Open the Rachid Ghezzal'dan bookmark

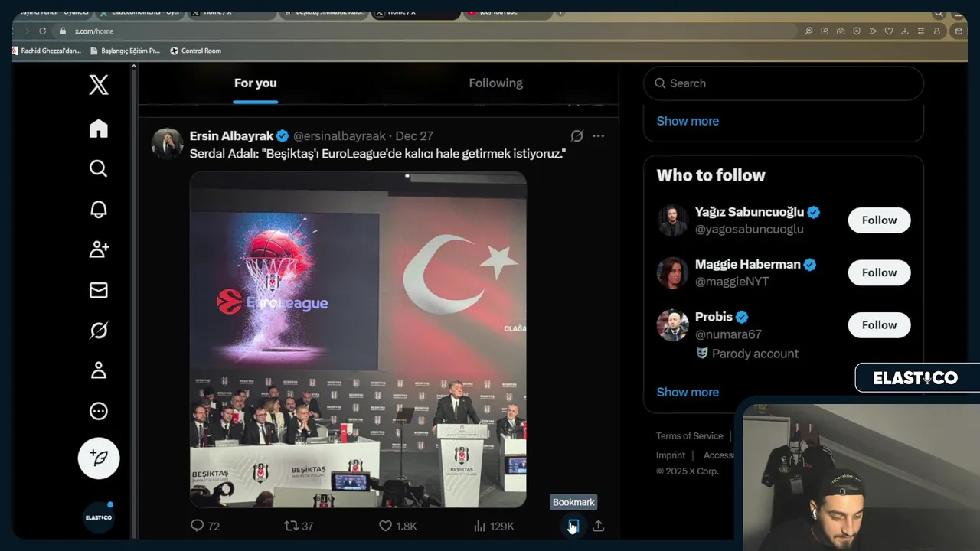click(x=47, y=51)
